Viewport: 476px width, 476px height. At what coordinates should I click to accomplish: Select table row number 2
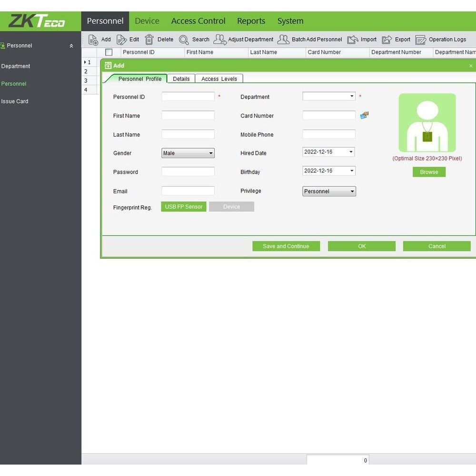89,71
